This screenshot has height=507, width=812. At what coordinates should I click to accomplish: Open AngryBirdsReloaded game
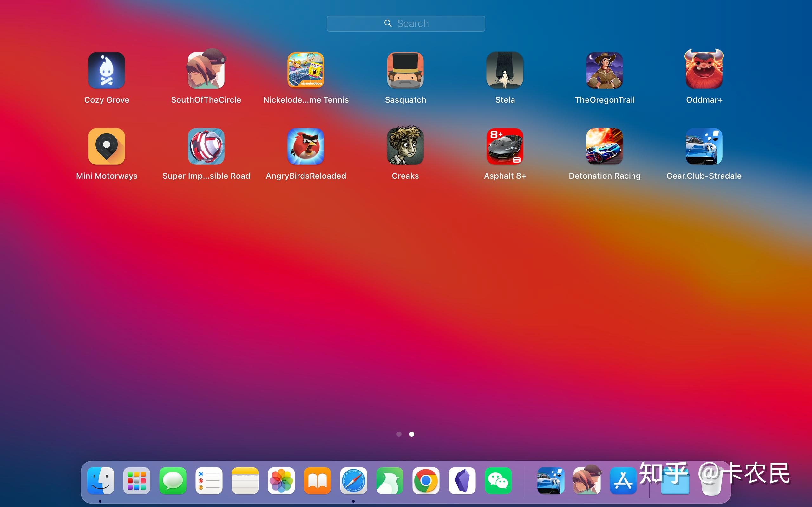click(x=306, y=146)
